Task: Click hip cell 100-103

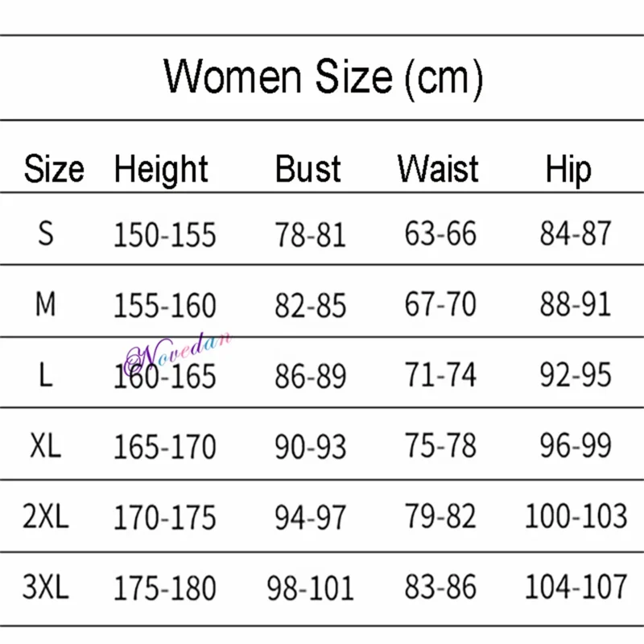Action: (x=576, y=517)
